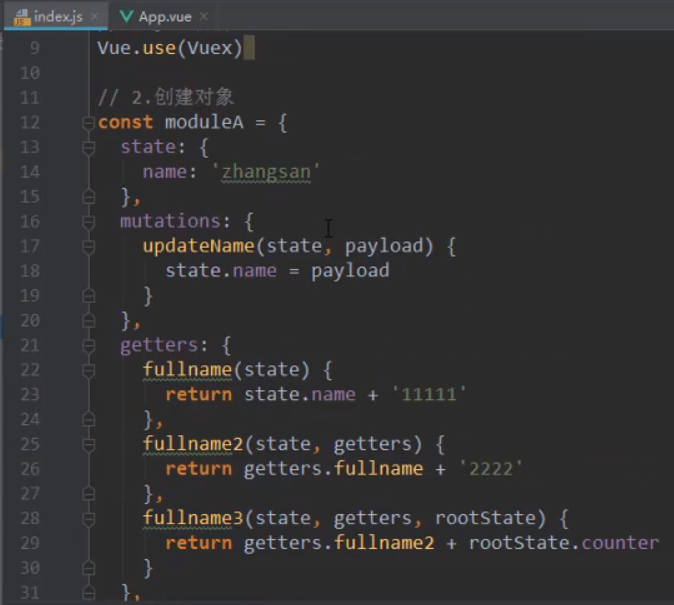
Task: Click line number 23 in gutter
Action: [30, 395]
